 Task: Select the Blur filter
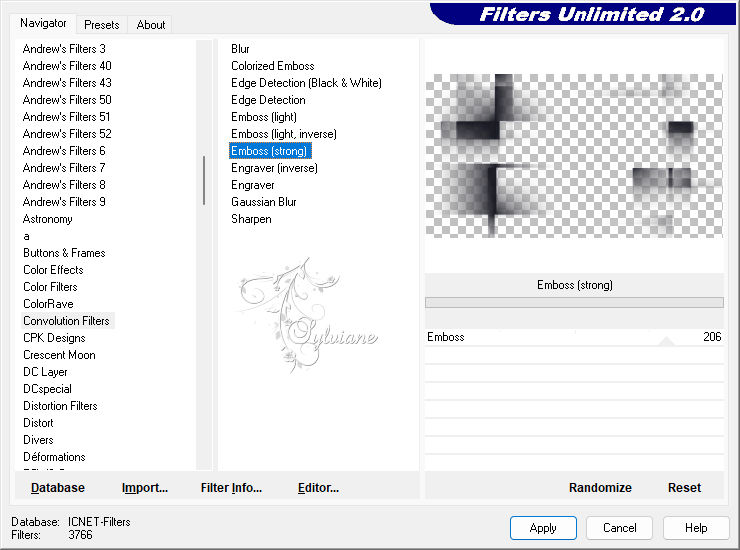240,49
